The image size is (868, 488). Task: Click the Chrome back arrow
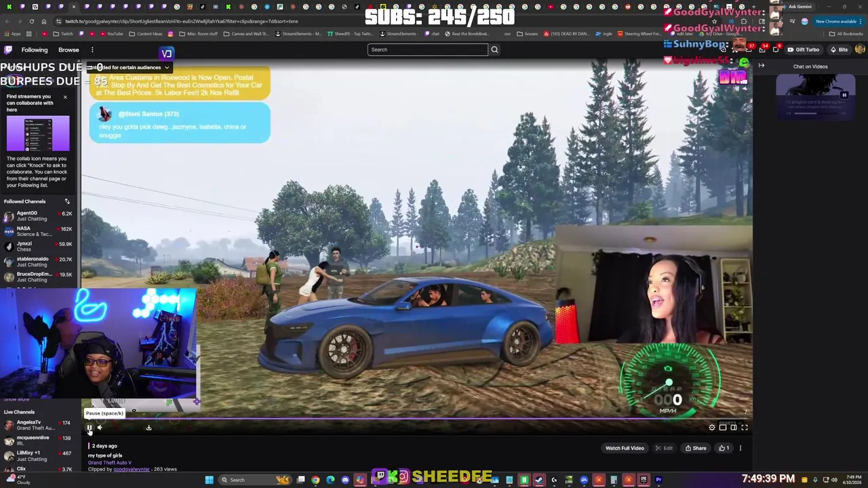point(7,21)
